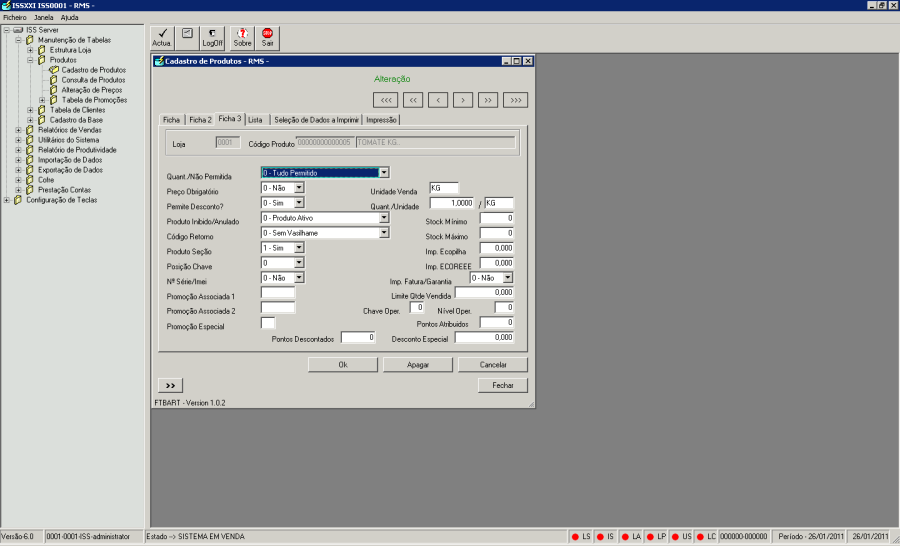Screen dimensions: 900x546
Task: Open the Ficheiro menu
Action: pyautogui.click(x=15, y=18)
